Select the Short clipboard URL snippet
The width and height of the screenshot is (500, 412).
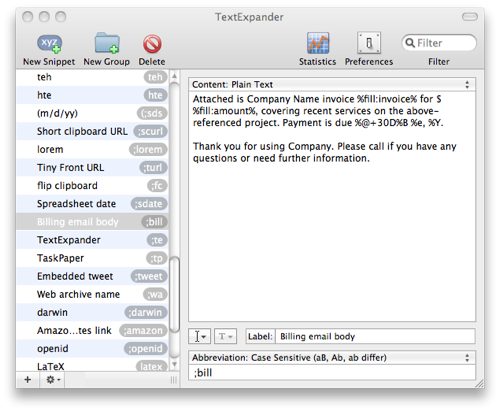pyautogui.click(x=92, y=131)
